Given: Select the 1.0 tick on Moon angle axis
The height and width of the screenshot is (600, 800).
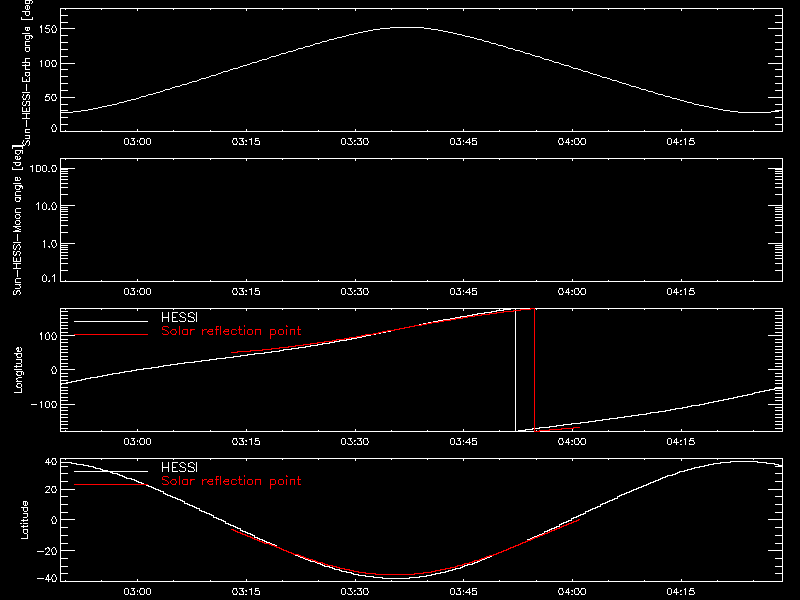Looking at the screenshot, I should [x=49, y=244].
